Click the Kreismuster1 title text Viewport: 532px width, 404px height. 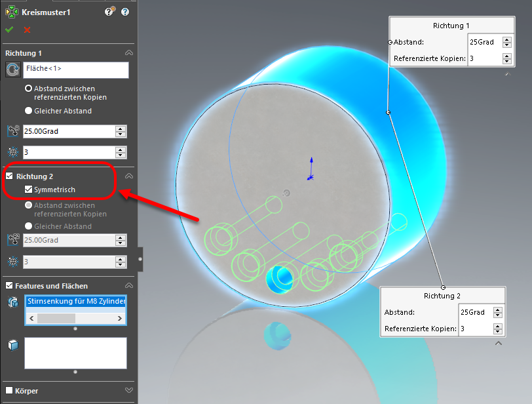point(46,12)
